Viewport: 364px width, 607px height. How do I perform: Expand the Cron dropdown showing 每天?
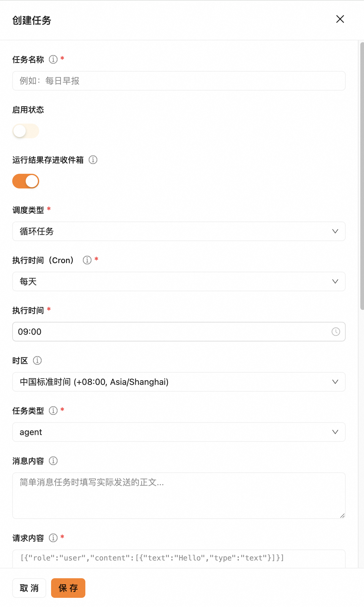(179, 281)
